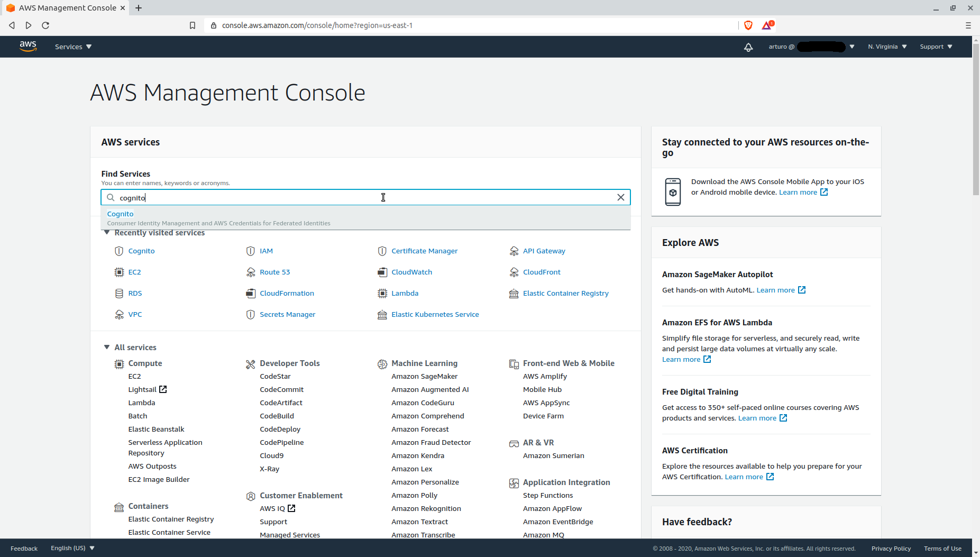
Task: Open the English (US) language selector
Action: coord(72,548)
